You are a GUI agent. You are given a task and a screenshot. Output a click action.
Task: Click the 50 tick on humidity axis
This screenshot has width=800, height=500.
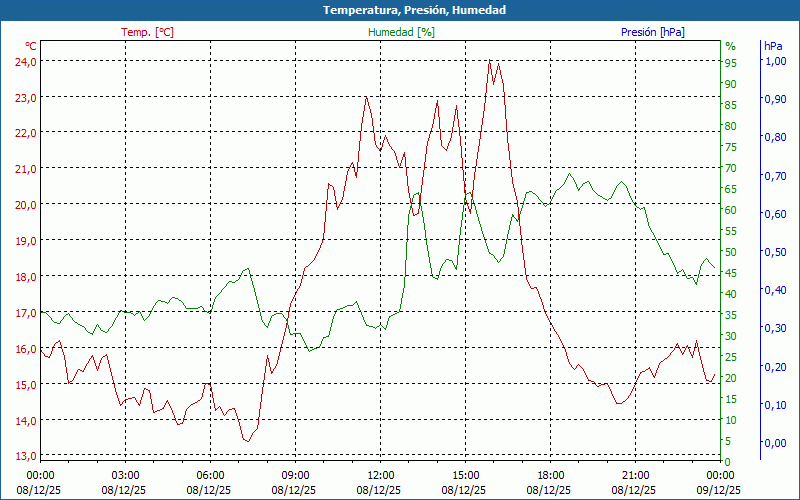tap(731, 252)
